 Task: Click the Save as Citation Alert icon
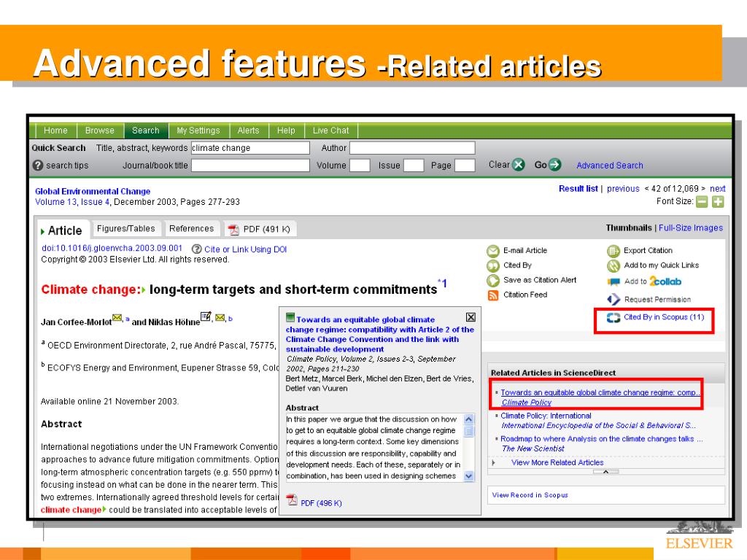click(493, 281)
